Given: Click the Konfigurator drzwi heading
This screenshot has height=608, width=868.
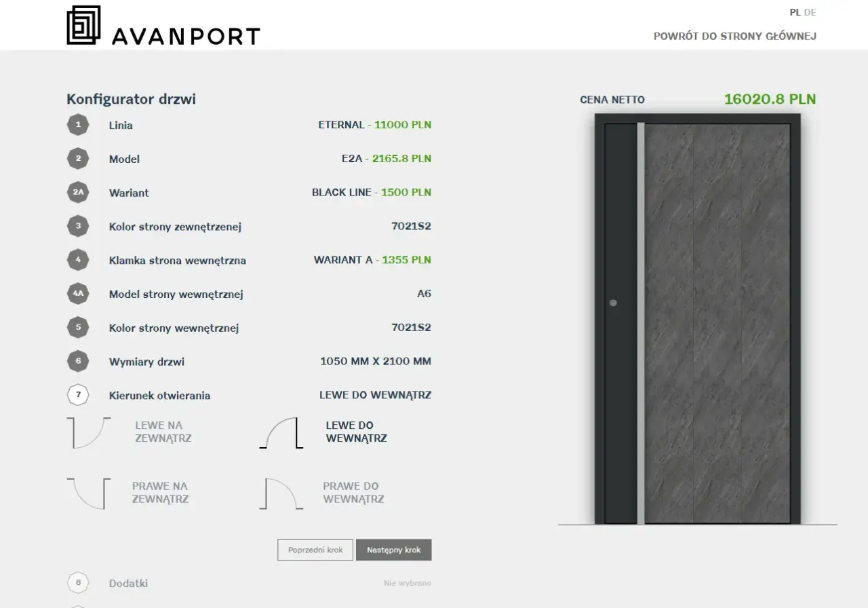Looking at the screenshot, I should 131,99.
